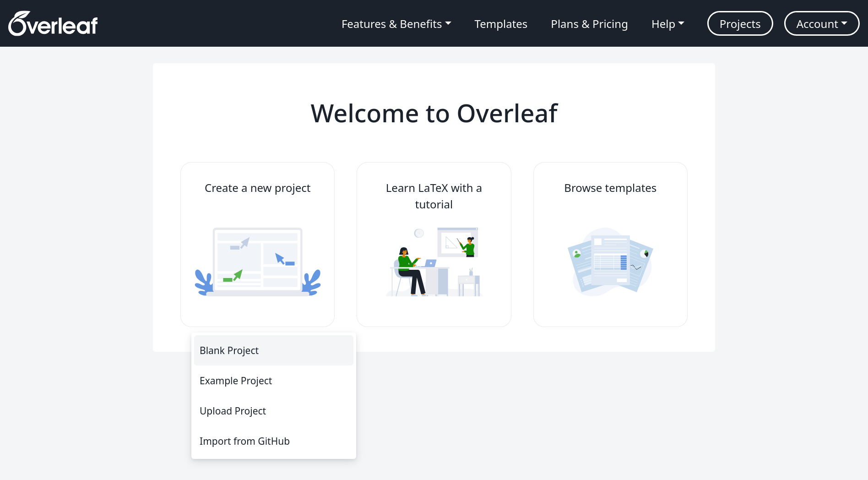This screenshot has height=480, width=868.
Task: Click the template documents illustration
Action: (x=610, y=262)
